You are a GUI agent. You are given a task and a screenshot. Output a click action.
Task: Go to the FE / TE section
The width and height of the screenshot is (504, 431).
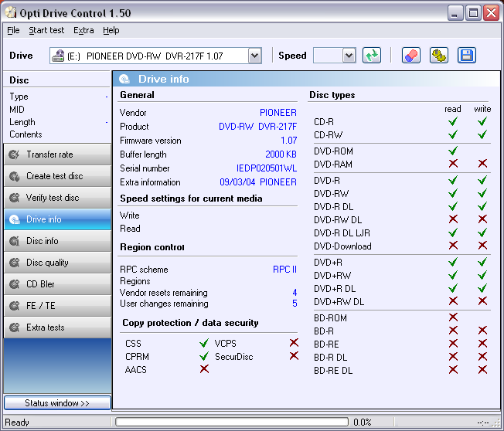pos(57,305)
